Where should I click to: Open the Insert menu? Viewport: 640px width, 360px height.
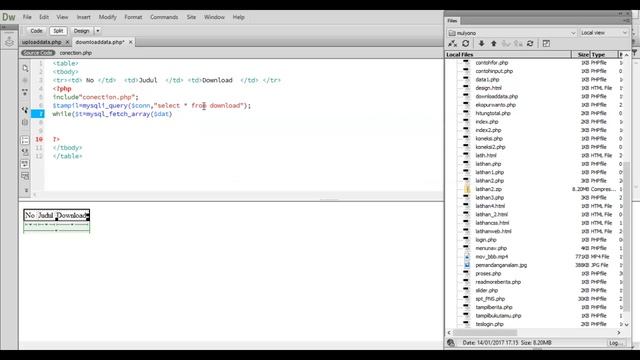[x=84, y=17]
